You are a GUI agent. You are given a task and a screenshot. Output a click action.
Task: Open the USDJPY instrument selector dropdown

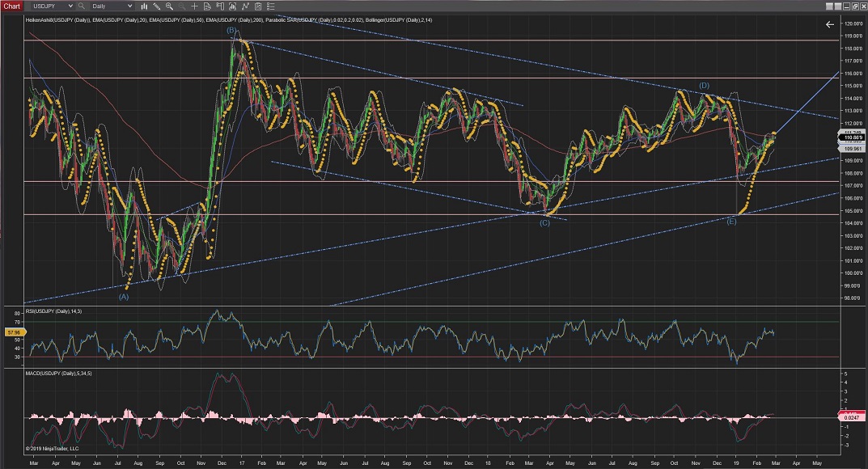52,6
